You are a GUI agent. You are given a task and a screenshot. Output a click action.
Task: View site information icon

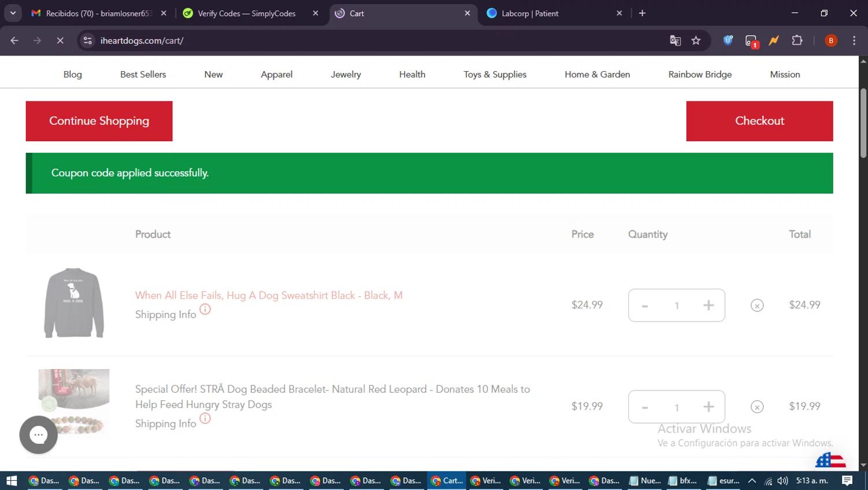[x=87, y=40]
